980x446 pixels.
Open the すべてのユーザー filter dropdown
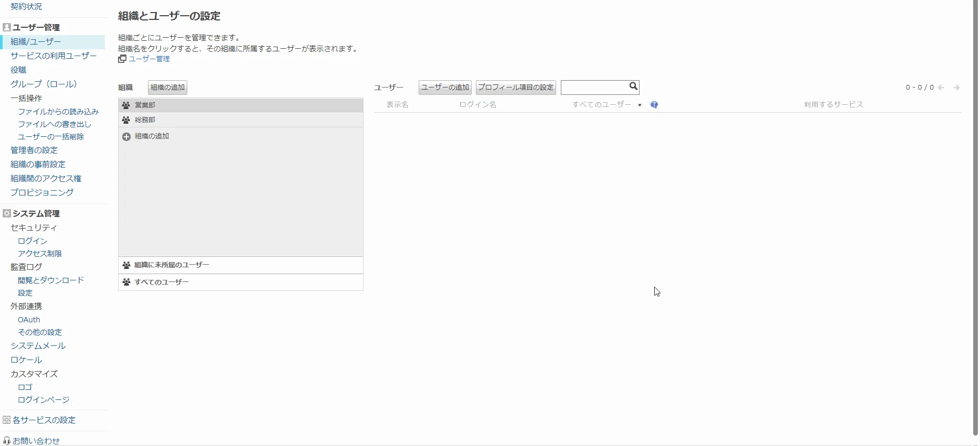(x=607, y=105)
